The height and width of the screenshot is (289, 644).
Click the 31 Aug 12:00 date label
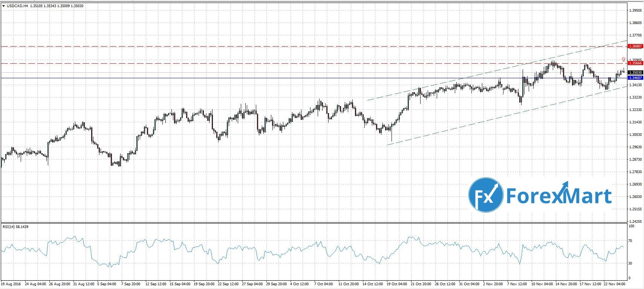pos(83,283)
